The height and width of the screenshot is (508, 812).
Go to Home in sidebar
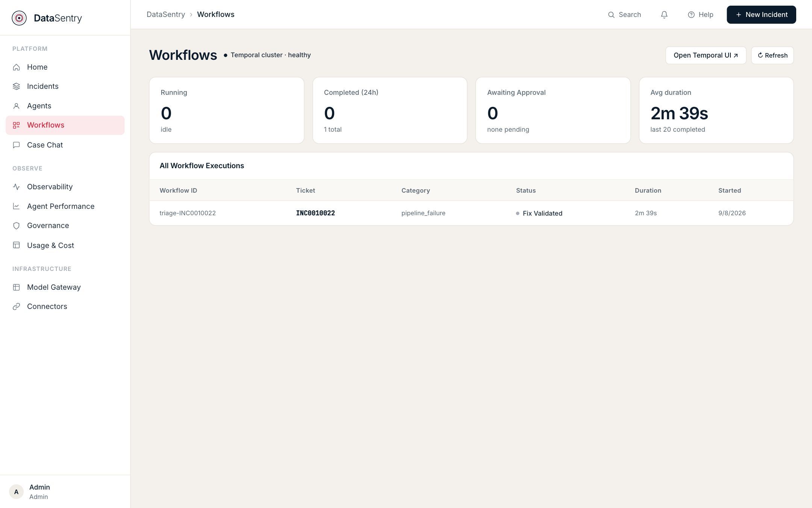65,67
